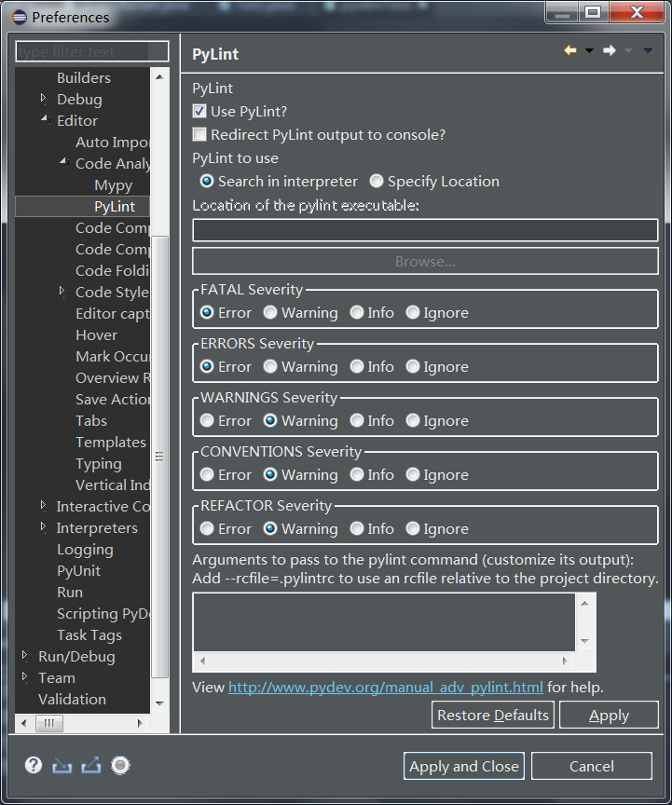Open the pydev.org PyLint manual link
This screenshot has height=805, width=672.
coord(385,687)
